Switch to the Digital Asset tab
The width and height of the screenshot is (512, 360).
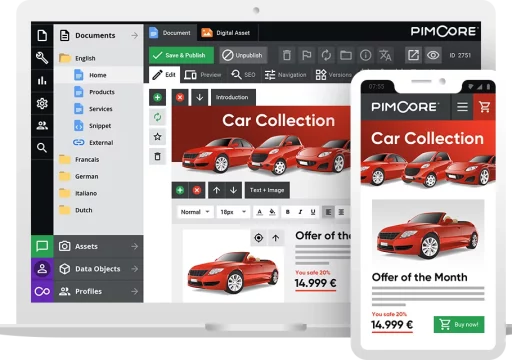[x=227, y=33]
